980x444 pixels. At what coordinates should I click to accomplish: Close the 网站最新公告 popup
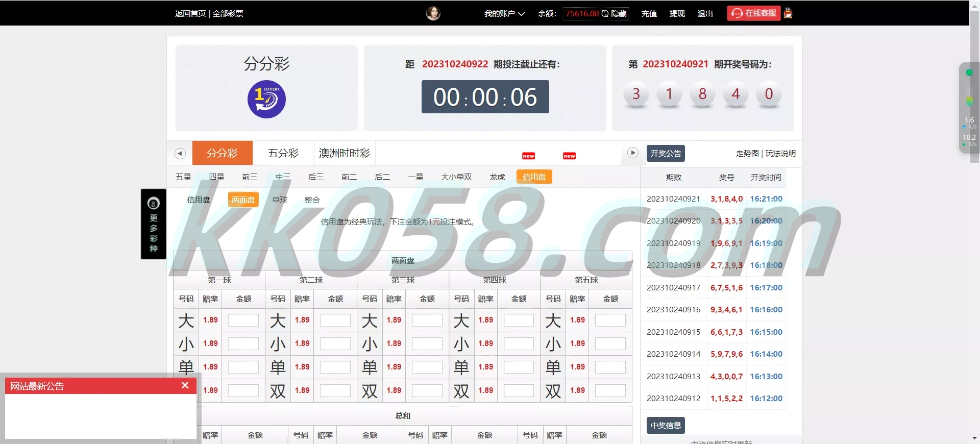185,385
